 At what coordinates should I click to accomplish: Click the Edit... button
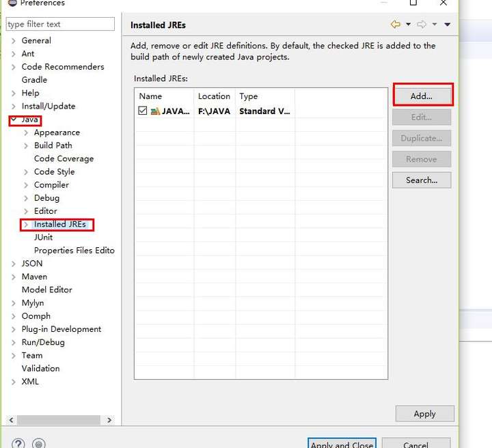pyautogui.click(x=422, y=117)
